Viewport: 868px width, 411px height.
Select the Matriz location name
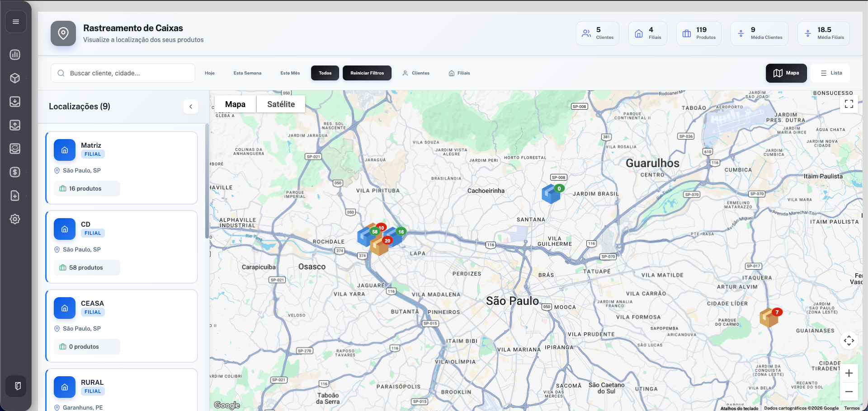pyautogui.click(x=91, y=145)
